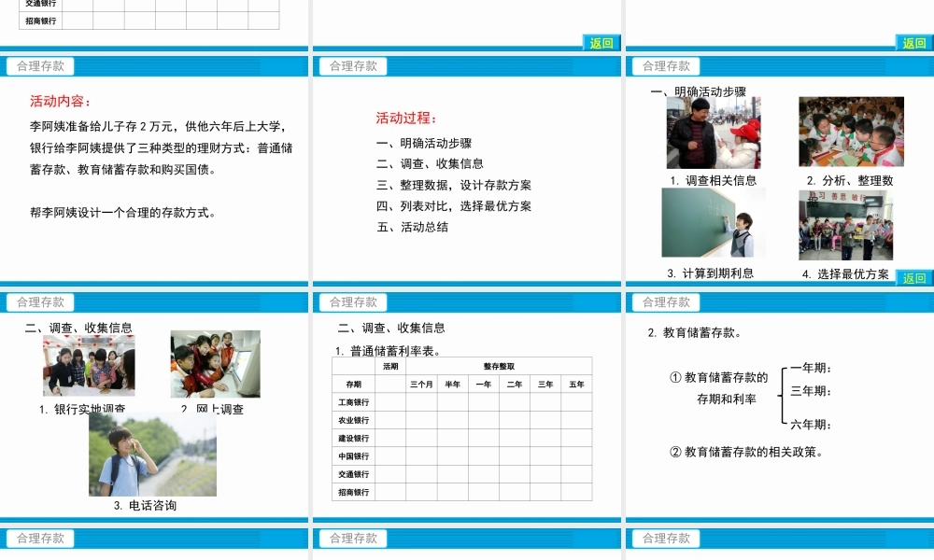Select the 合理存款 label on the 活动过程 slide
The width and height of the screenshot is (934, 560).
click(353, 66)
